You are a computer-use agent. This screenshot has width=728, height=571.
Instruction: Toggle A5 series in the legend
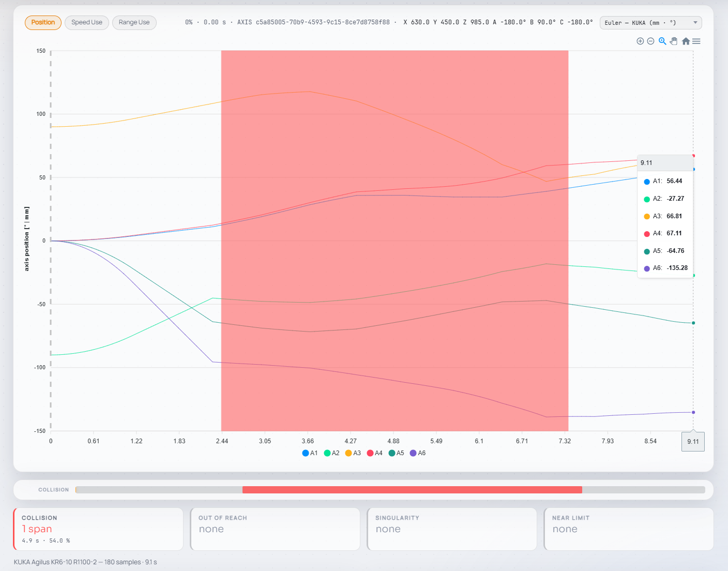pos(396,453)
